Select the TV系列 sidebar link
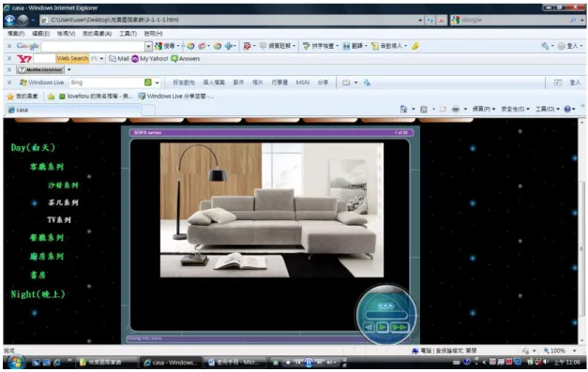588x372 pixels. tap(59, 220)
